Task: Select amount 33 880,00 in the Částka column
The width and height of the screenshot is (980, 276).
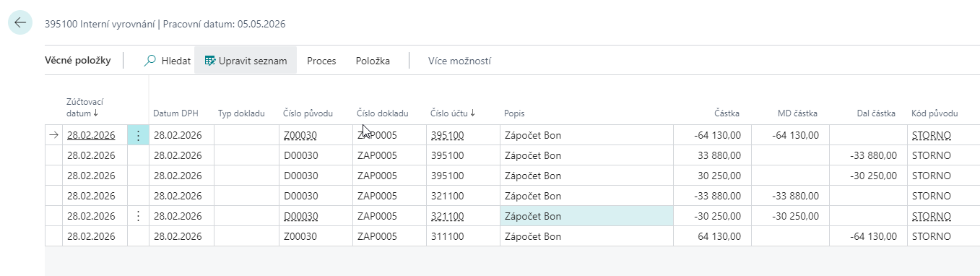Action: (x=719, y=155)
